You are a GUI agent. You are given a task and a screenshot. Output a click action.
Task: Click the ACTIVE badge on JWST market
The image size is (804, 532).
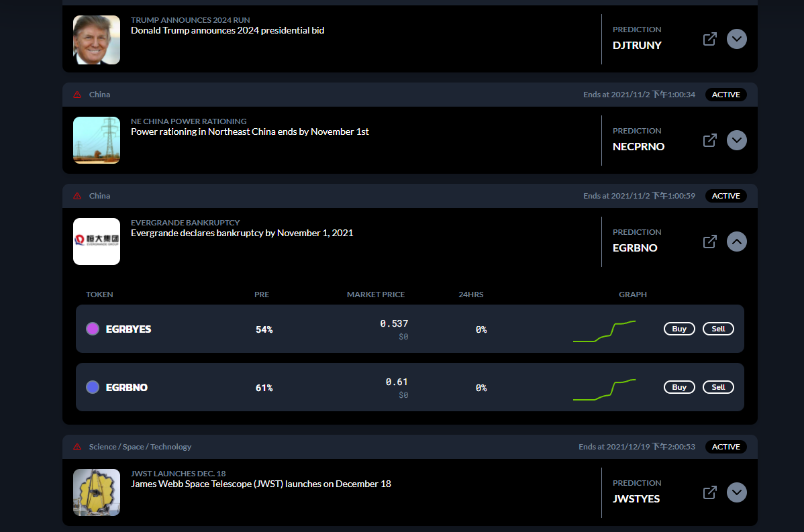click(726, 447)
